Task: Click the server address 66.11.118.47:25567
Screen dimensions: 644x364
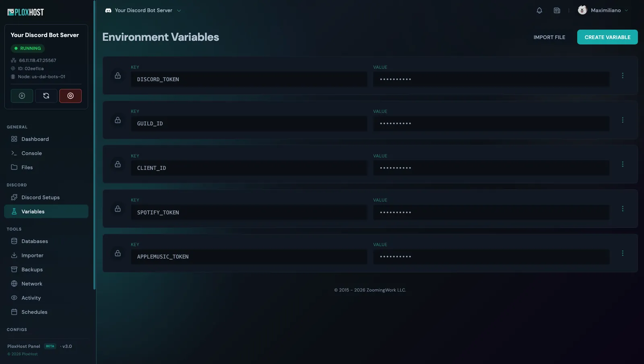Action: [x=37, y=60]
